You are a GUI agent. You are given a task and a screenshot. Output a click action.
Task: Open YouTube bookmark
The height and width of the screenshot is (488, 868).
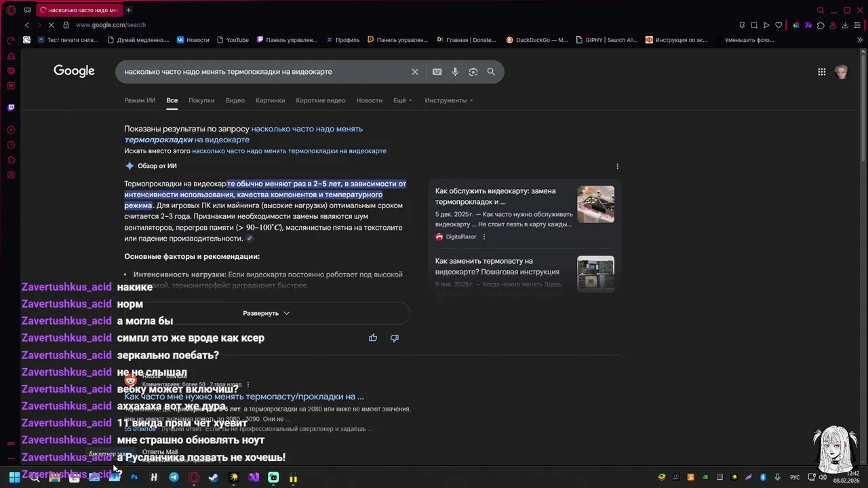(x=233, y=40)
